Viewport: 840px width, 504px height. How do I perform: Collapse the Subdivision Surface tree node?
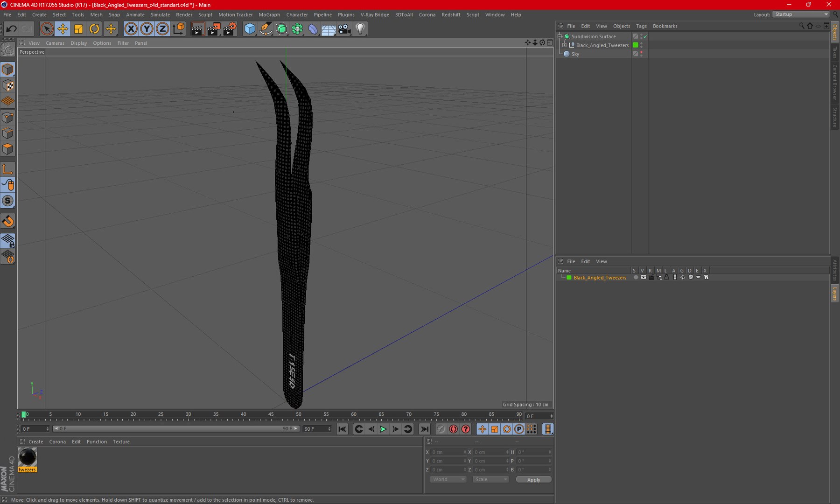coord(560,36)
